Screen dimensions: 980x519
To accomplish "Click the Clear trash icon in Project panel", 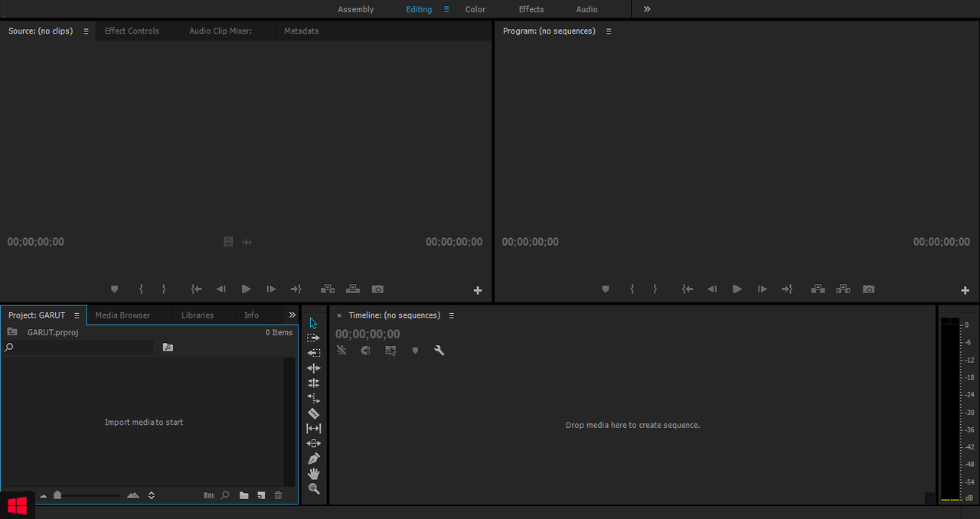I will 278,495.
